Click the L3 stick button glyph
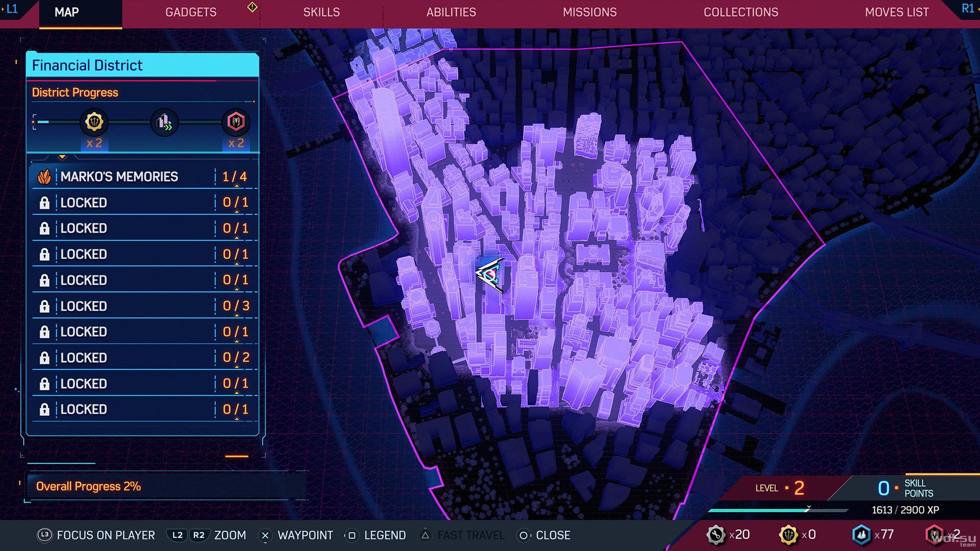This screenshot has width=980, height=551. pos(44,535)
